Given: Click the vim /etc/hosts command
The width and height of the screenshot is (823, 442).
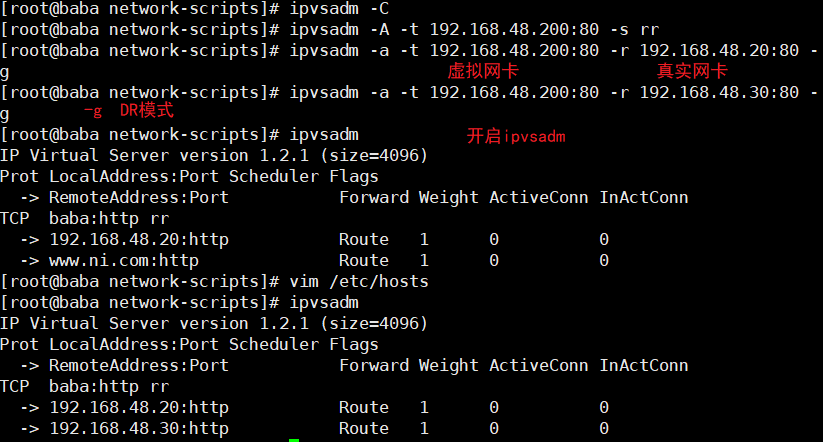Looking at the screenshot, I should point(359,281).
